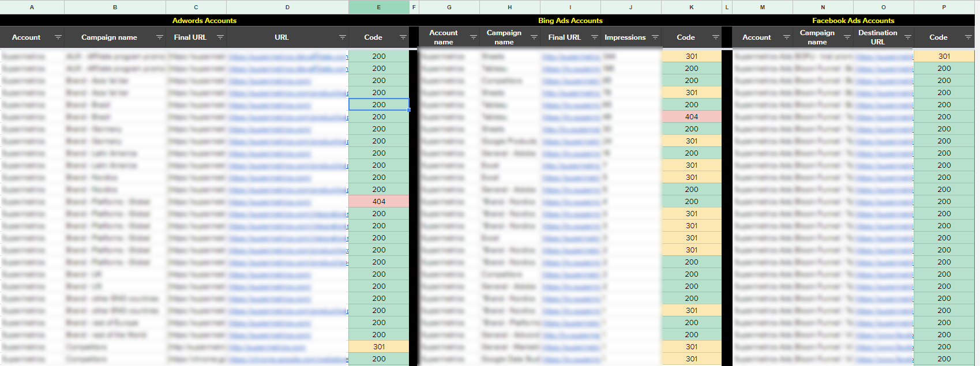Select the highlighted column E header
This screenshot has height=366, width=980.
point(379,7)
